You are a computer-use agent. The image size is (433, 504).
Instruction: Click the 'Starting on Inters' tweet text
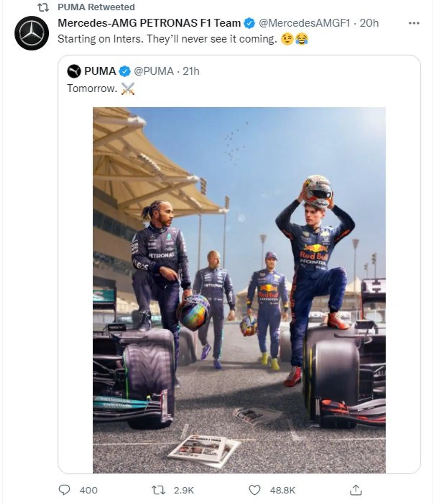(167, 39)
